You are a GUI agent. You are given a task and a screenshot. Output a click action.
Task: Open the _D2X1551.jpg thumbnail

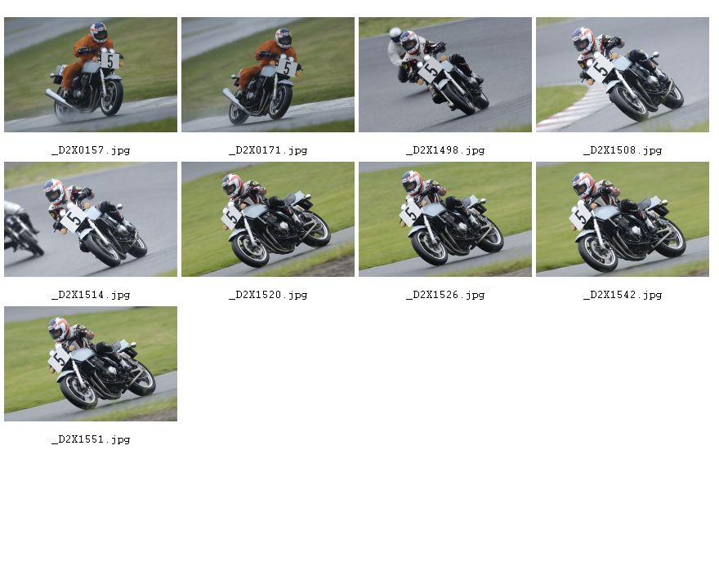click(91, 364)
